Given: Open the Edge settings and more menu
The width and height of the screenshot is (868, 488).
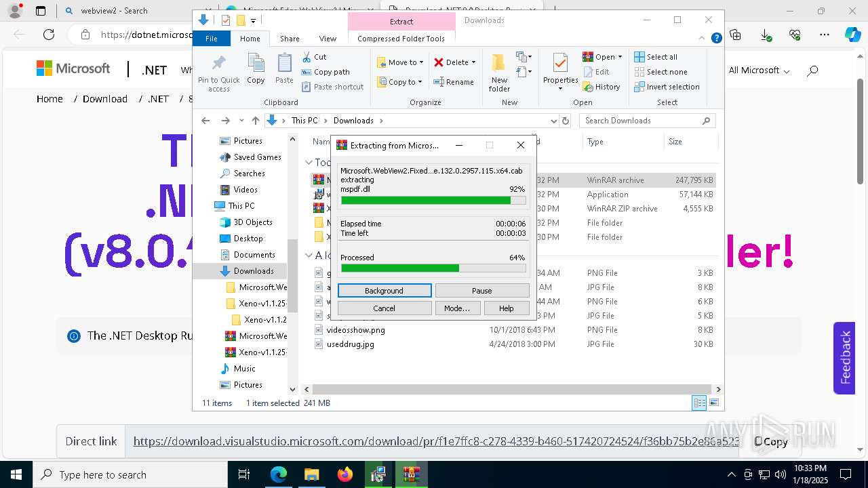Looking at the screenshot, I should [825, 35].
